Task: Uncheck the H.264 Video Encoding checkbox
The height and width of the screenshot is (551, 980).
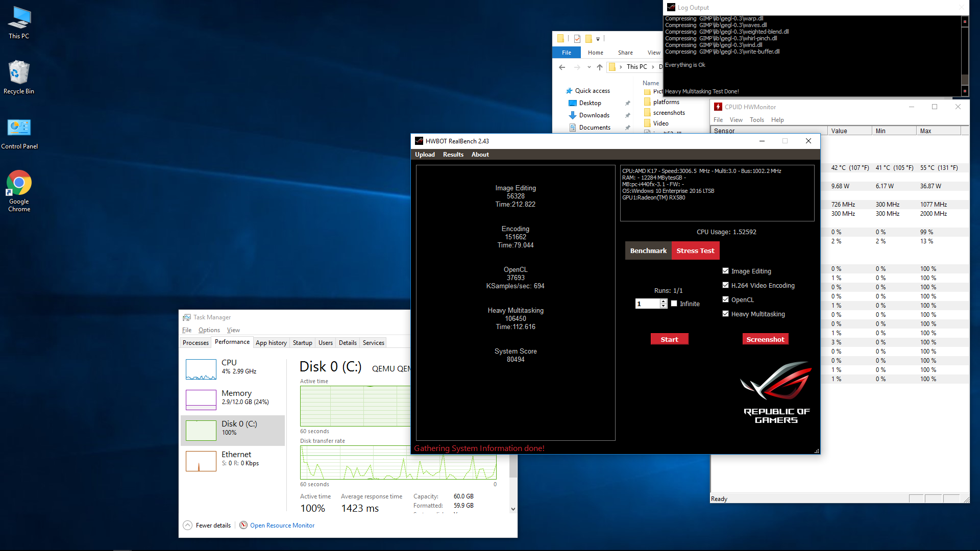Action: coord(725,285)
